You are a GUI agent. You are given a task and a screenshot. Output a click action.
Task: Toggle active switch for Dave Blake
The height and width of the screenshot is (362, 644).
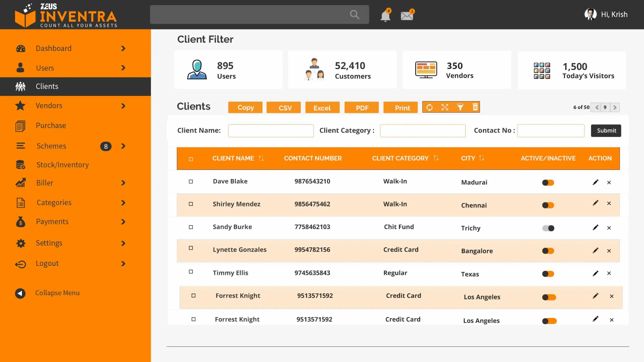548,183
